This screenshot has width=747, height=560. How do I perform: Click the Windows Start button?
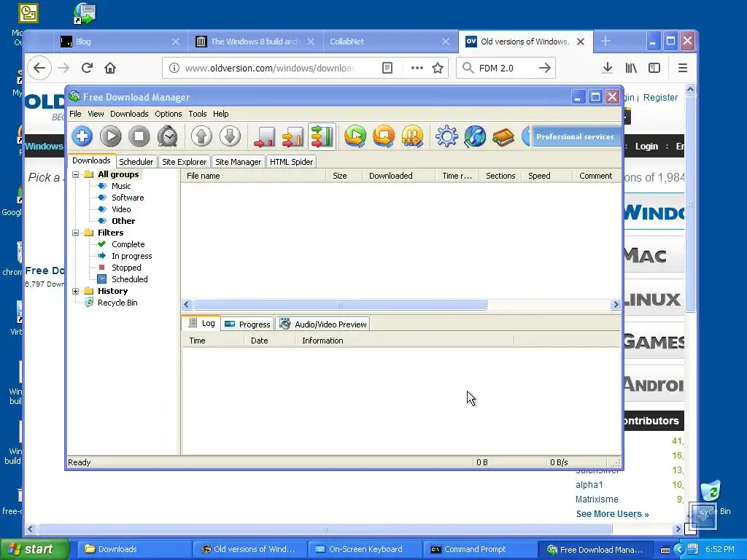tap(35, 550)
